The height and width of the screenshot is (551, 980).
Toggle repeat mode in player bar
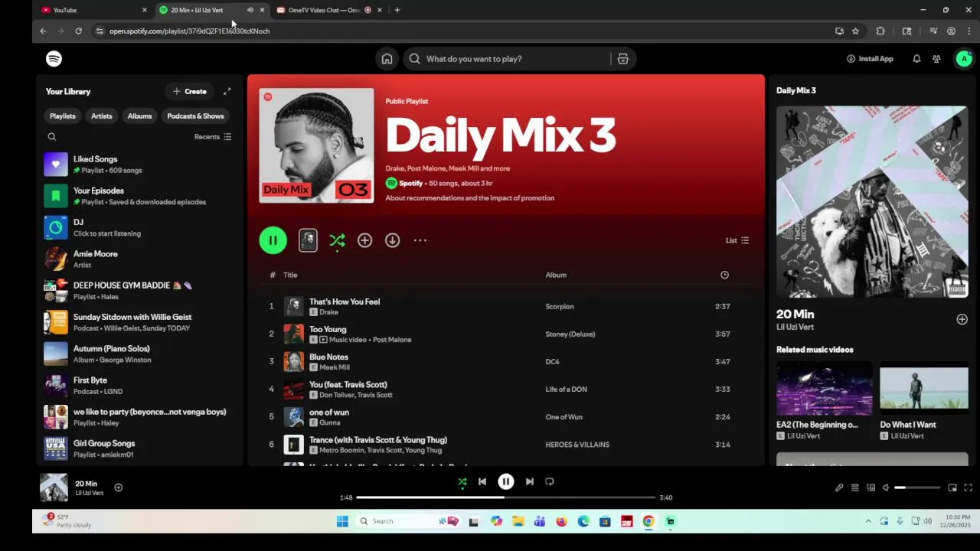coord(549,481)
